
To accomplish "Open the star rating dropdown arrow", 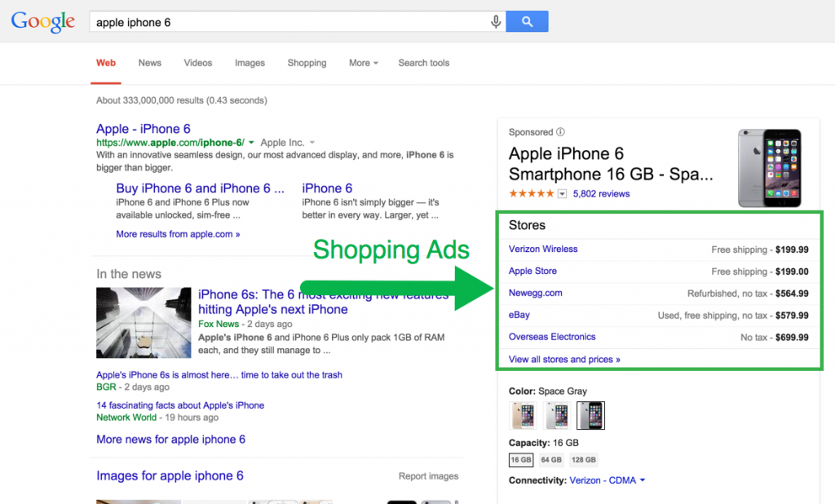I will tap(562, 194).
